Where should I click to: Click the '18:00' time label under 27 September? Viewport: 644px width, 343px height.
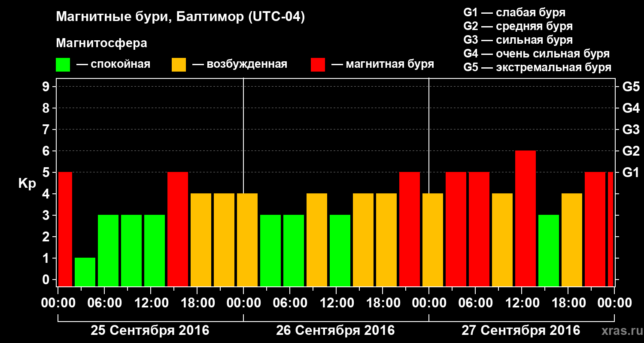pos(568,303)
